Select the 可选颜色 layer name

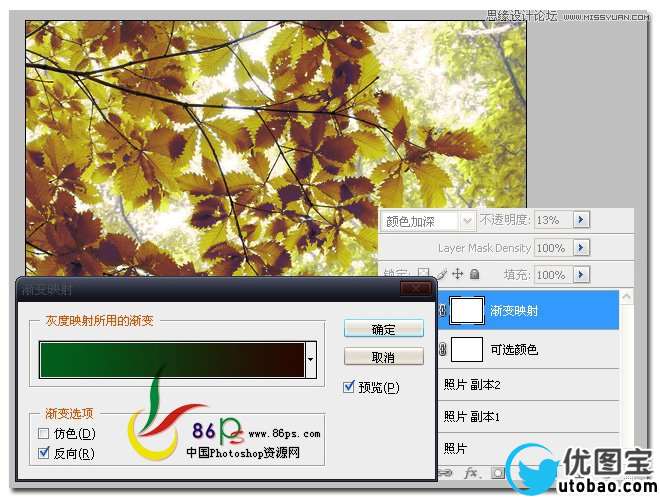click(514, 349)
